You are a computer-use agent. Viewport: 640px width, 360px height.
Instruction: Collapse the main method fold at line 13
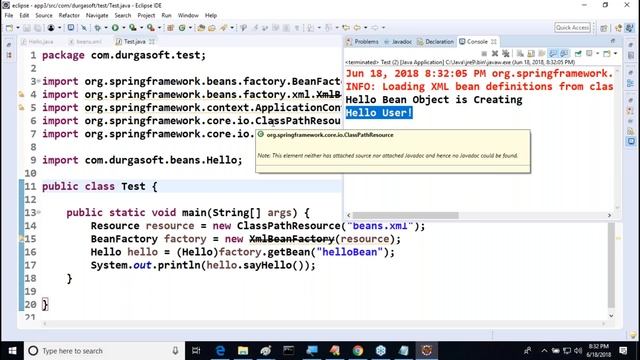click(39, 212)
